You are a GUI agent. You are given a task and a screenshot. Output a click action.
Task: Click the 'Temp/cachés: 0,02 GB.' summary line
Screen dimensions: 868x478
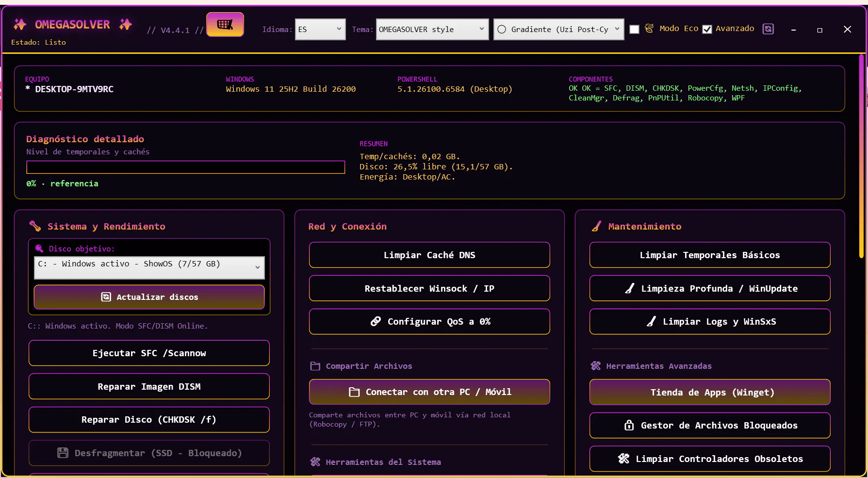click(x=409, y=157)
